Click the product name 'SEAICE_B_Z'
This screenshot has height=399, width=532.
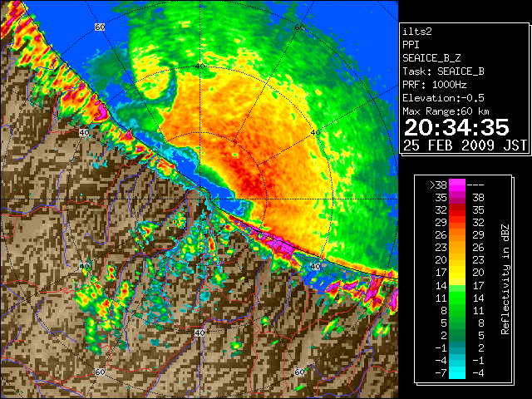(431, 58)
